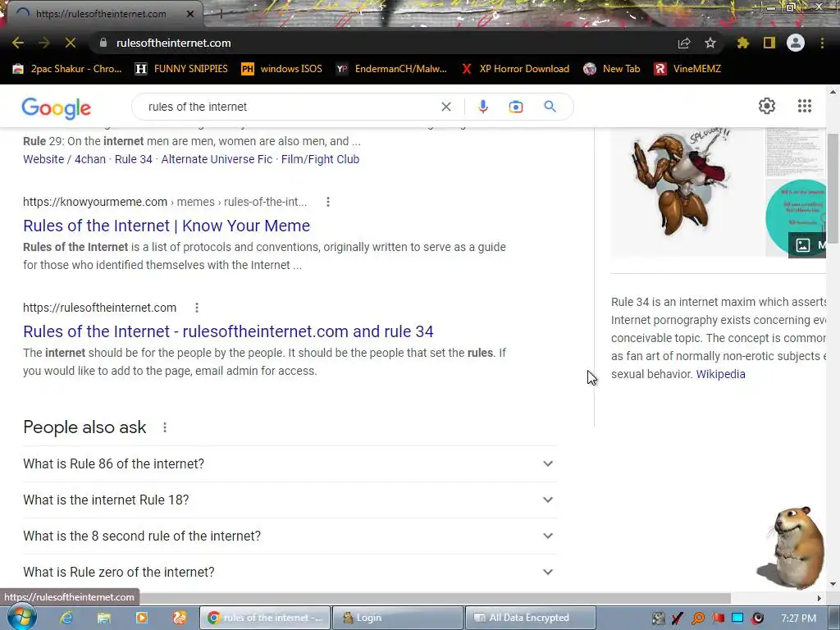Click horizontal scrollbar at page bottom
The width and height of the screenshot is (840, 630).
pos(365,598)
